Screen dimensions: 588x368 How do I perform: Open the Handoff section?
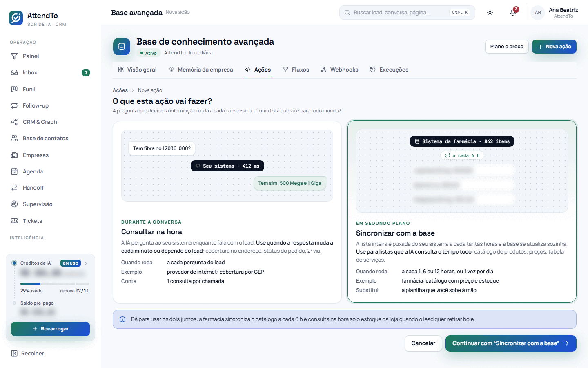50,188
